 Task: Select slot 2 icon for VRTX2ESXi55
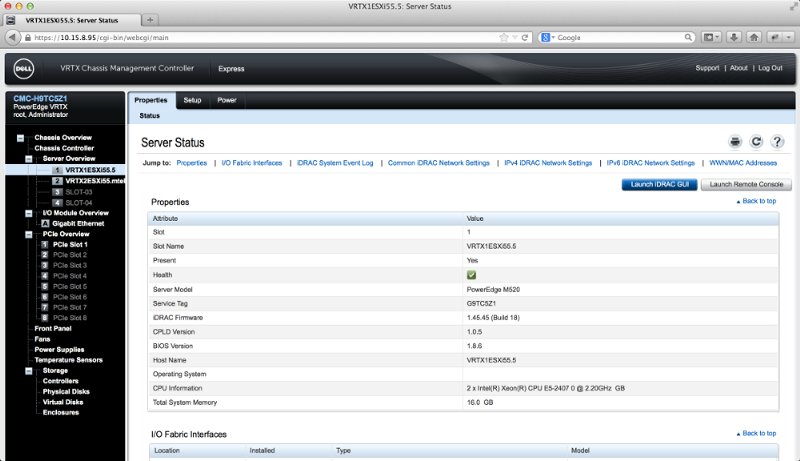pos(57,181)
